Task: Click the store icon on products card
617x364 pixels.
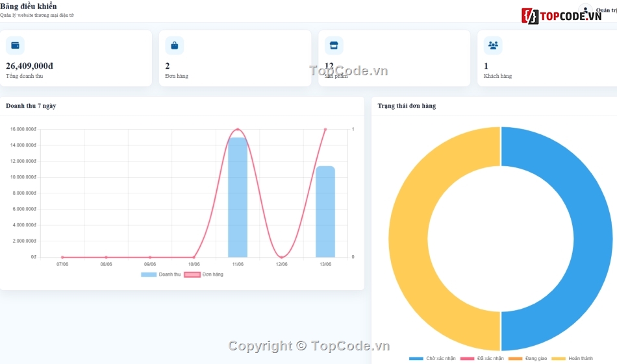Action: 334,45
